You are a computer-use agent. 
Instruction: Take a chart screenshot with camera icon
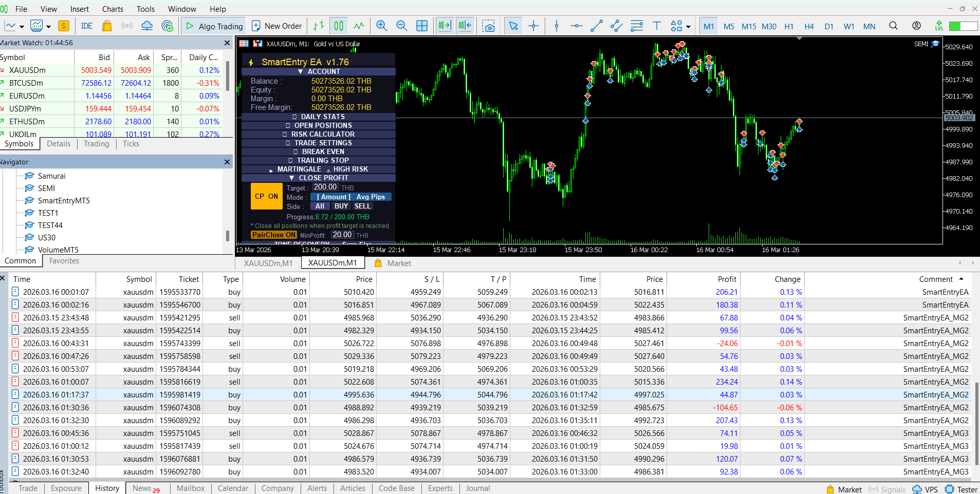488,26
